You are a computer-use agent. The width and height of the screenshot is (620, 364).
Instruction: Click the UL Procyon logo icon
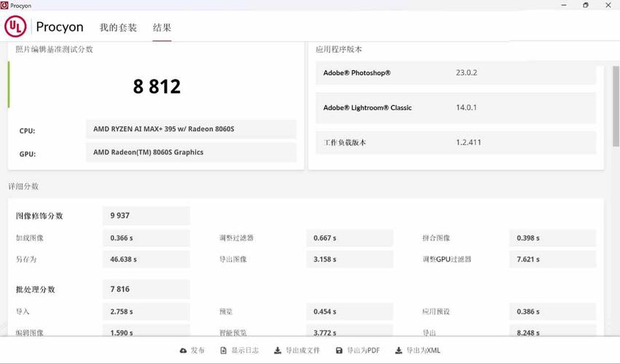click(15, 26)
